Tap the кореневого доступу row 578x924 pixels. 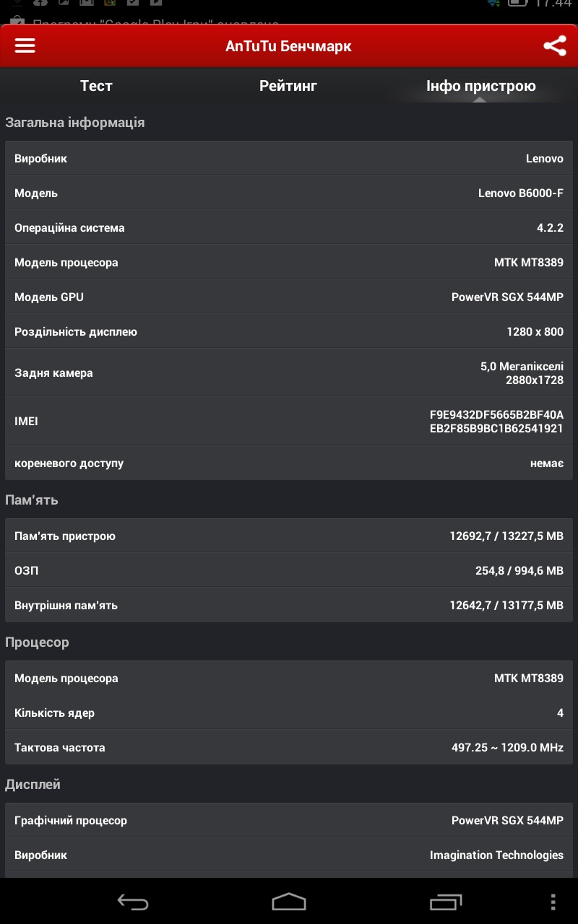coord(289,463)
